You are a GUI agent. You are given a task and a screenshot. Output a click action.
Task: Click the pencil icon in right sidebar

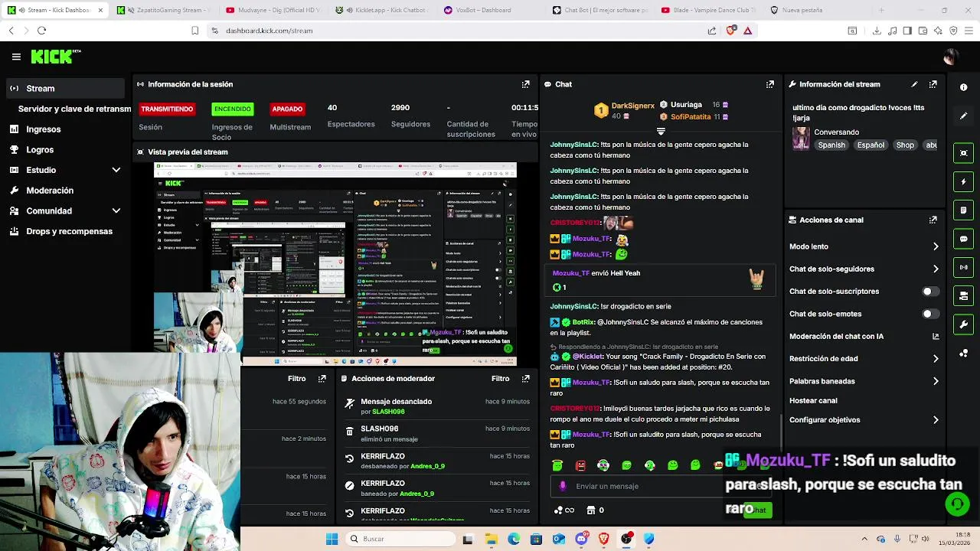[964, 116]
